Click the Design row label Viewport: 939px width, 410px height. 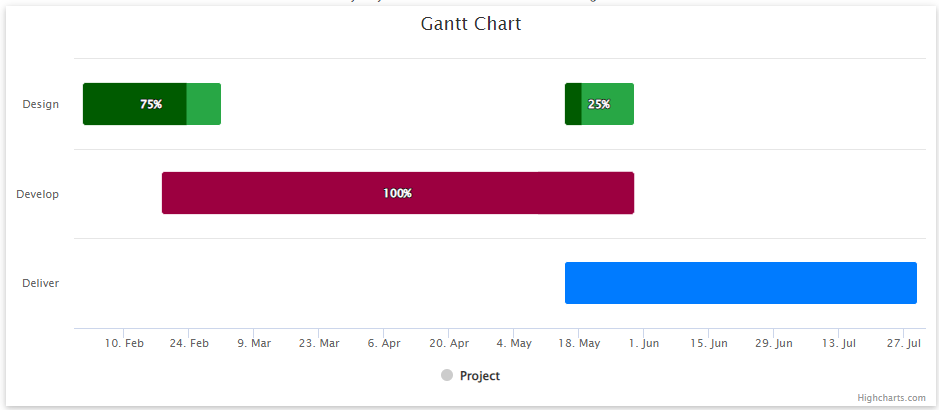pos(41,104)
